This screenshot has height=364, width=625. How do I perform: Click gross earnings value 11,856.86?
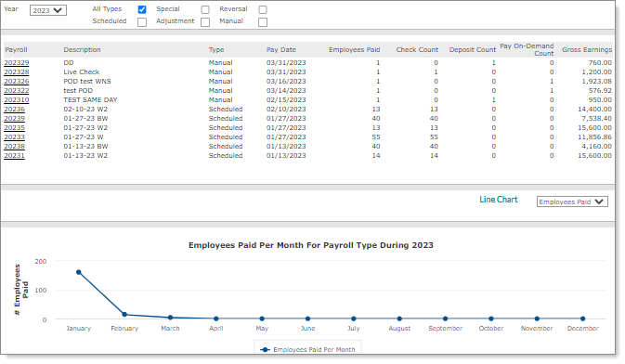[x=594, y=137]
